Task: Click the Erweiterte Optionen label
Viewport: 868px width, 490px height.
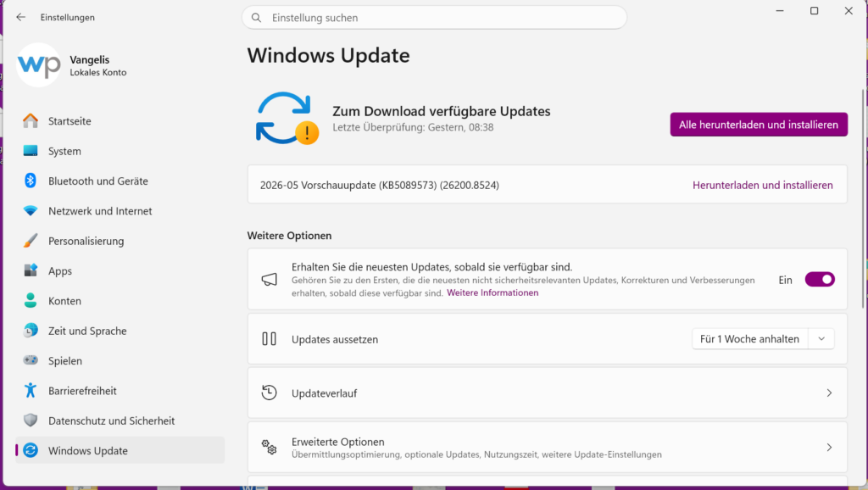Action: pos(337,442)
